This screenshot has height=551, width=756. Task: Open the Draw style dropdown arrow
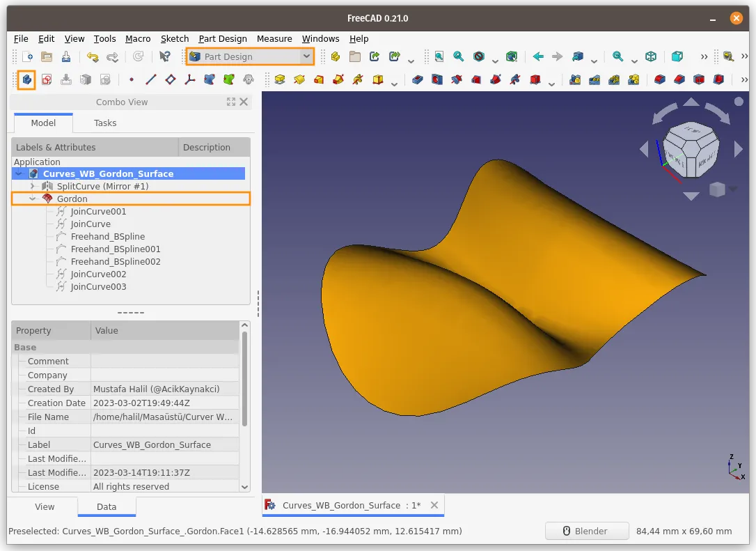pos(495,61)
